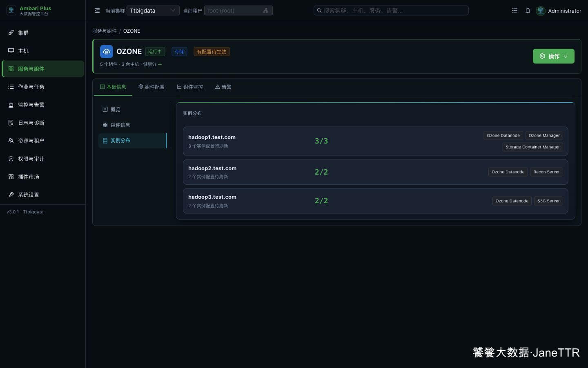Open the 操作 dropdown button
Image resolution: width=588 pixels, height=368 pixels.
pos(553,56)
